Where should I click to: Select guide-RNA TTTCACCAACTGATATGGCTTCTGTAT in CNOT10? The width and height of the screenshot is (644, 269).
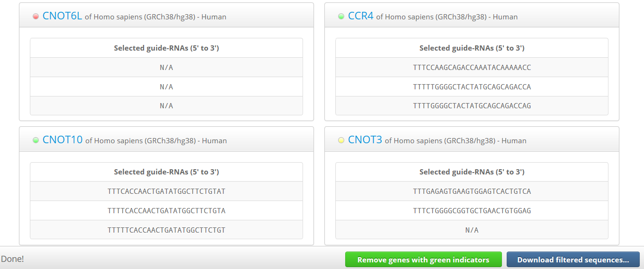coord(166,191)
